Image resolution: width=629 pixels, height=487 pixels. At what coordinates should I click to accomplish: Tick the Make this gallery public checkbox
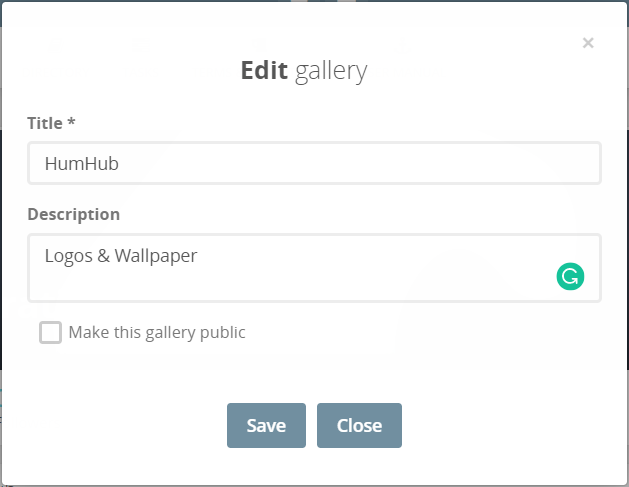click(50, 332)
